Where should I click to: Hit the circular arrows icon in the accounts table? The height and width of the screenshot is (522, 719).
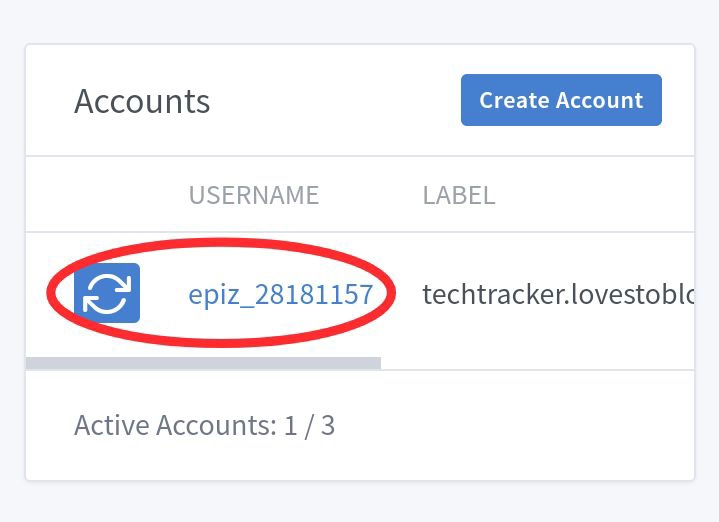(107, 293)
